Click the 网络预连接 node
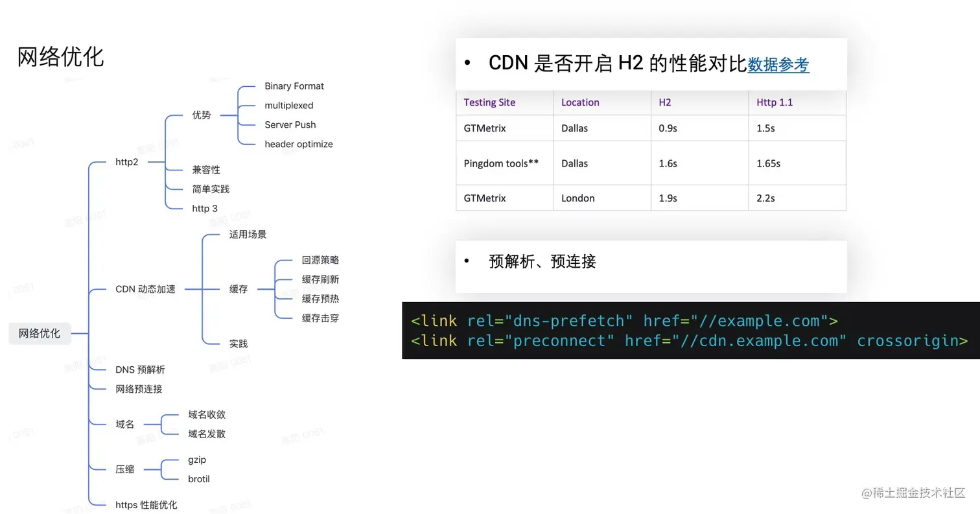 [x=139, y=389]
